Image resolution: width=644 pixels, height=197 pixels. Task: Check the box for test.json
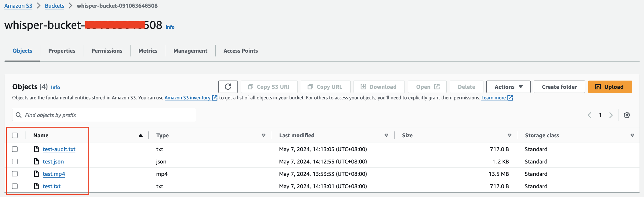tap(15, 161)
